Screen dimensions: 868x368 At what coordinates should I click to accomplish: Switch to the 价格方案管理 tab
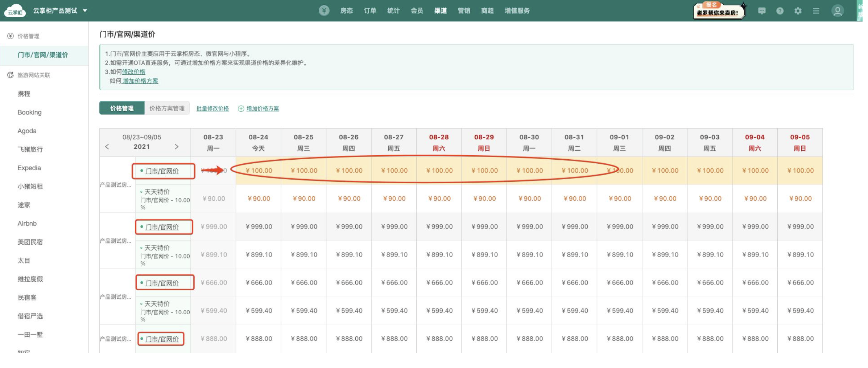(167, 108)
